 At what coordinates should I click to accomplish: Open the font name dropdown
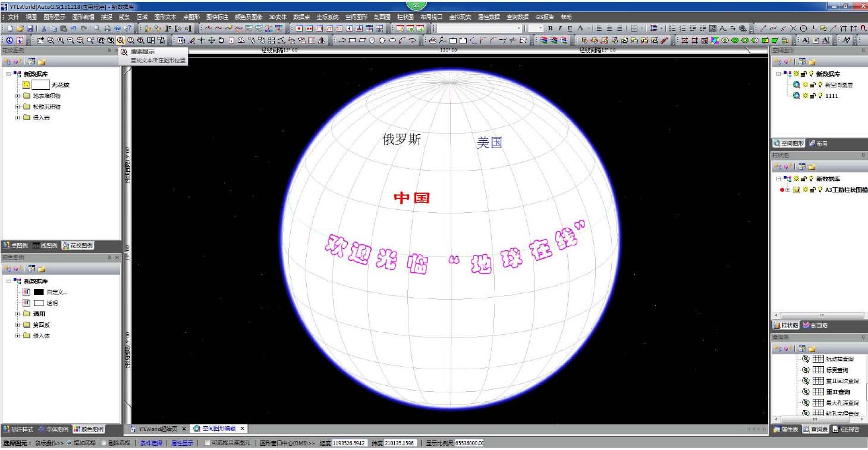[x=518, y=28]
